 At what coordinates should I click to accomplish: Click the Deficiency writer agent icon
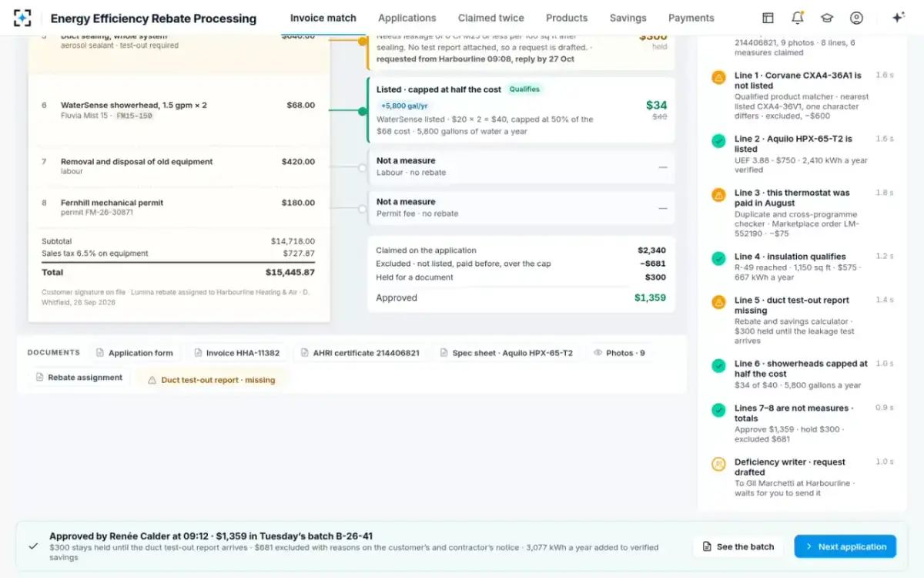pos(718,464)
